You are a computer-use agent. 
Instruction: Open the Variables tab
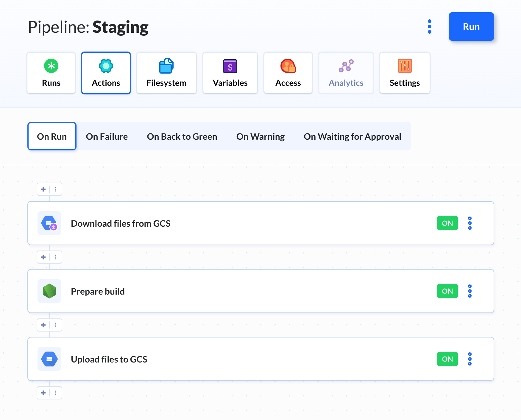coord(230,73)
